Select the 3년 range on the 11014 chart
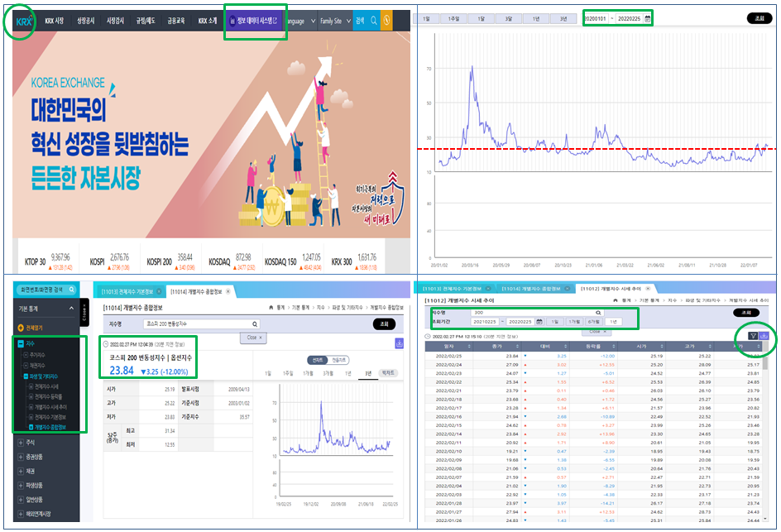 [x=368, y=373]
